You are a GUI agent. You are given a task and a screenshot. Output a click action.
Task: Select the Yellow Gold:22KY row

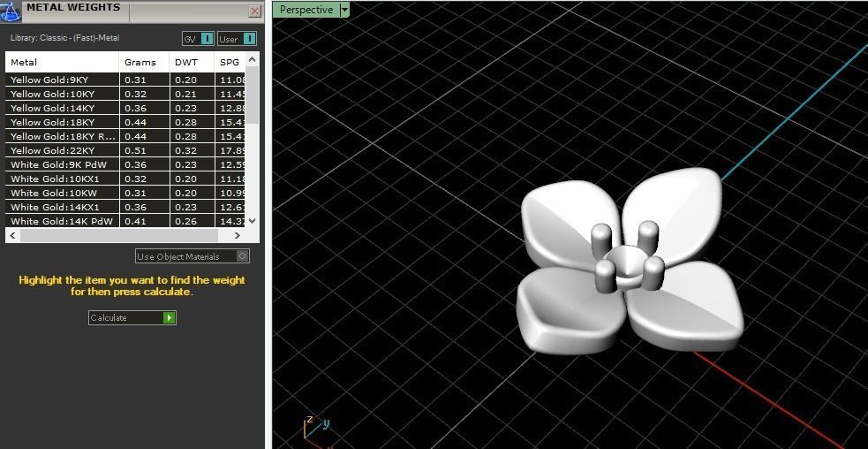tap(125, 150)
